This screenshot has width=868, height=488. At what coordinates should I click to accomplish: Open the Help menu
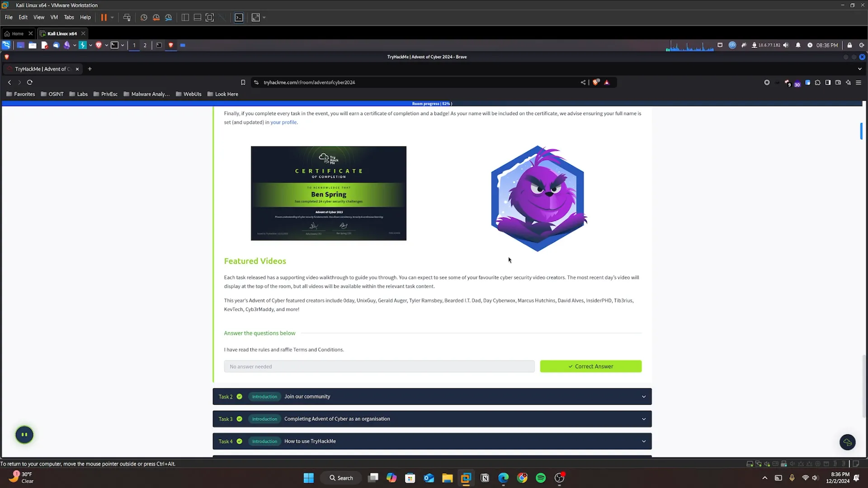click(x=85, y=17)
